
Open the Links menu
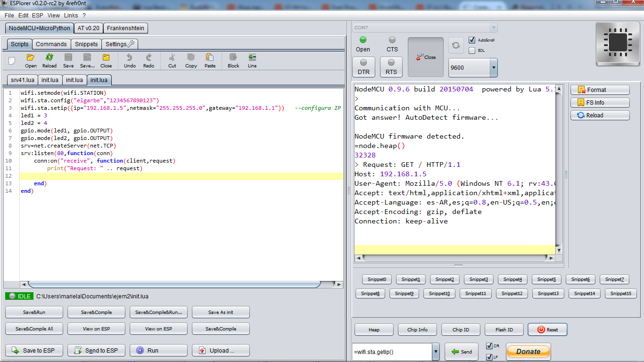pos(71,16)
